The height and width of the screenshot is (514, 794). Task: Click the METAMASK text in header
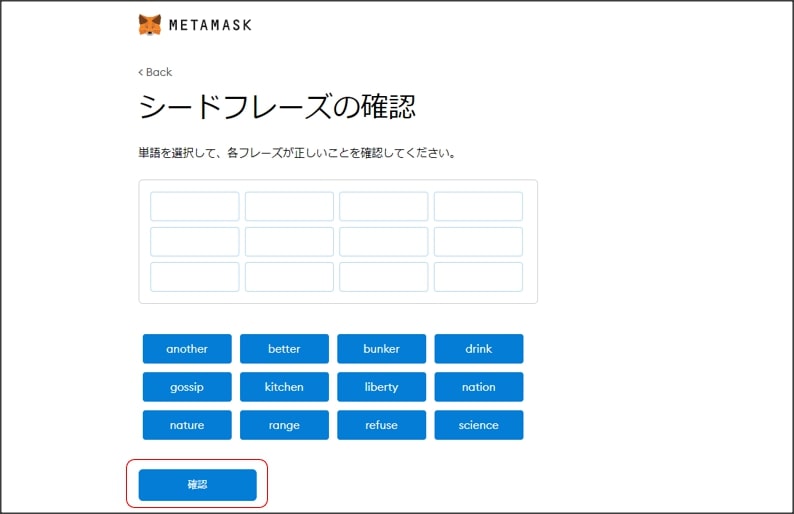click(210, 25)
